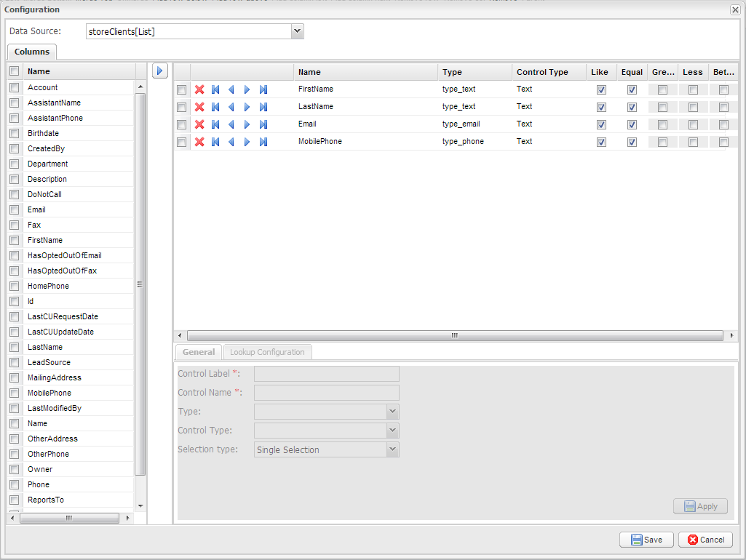This screenshot has height=560, width=746.
Task: Check the Account column checkbox
Action: click(x=15, y=87)
